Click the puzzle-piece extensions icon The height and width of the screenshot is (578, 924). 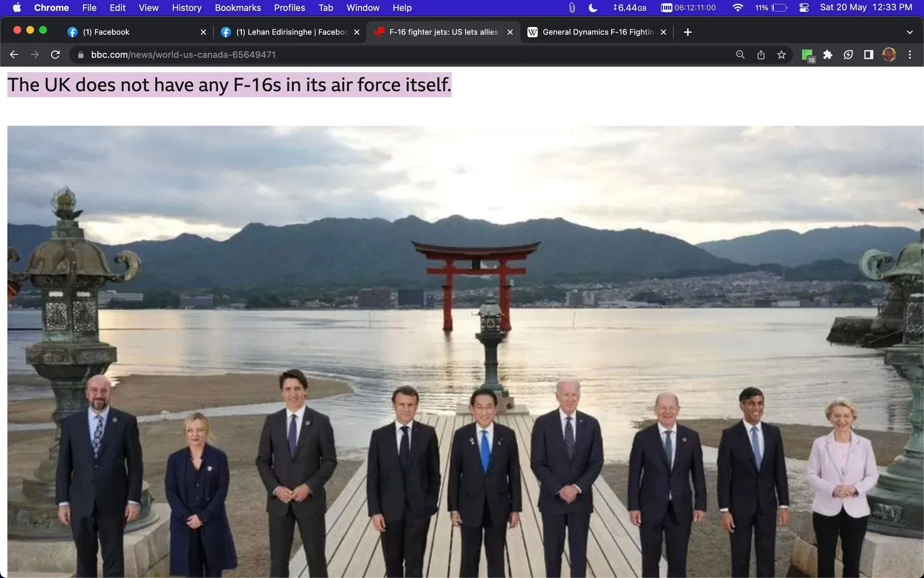tap(828, 54)
